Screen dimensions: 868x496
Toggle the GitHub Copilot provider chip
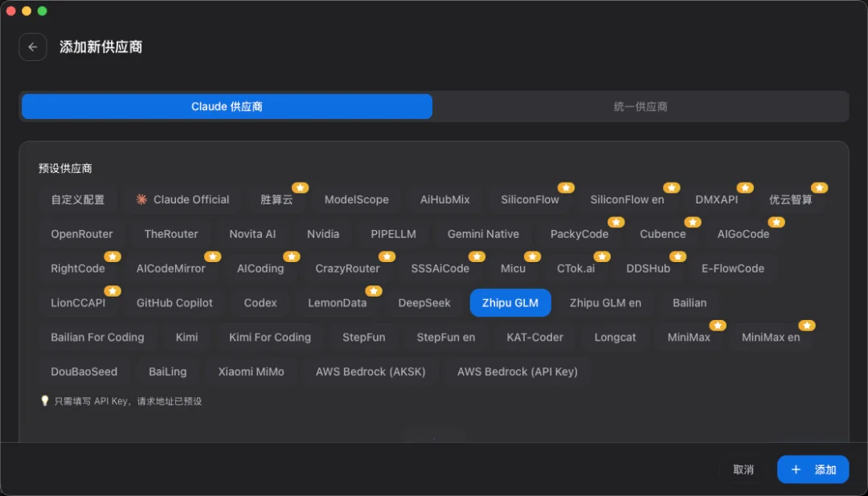175,303
